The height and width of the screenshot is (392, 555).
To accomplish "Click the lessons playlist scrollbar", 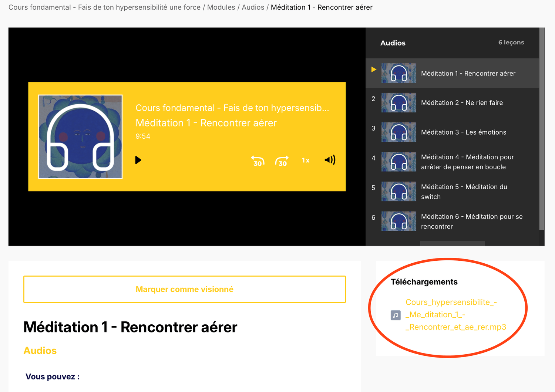I will [x=542, y=129].
